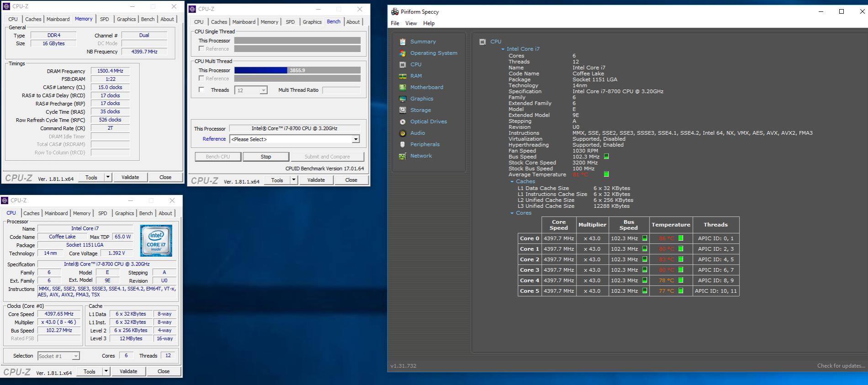Select the Storage drive icon

pyautogui.click(x=402, y=110)
